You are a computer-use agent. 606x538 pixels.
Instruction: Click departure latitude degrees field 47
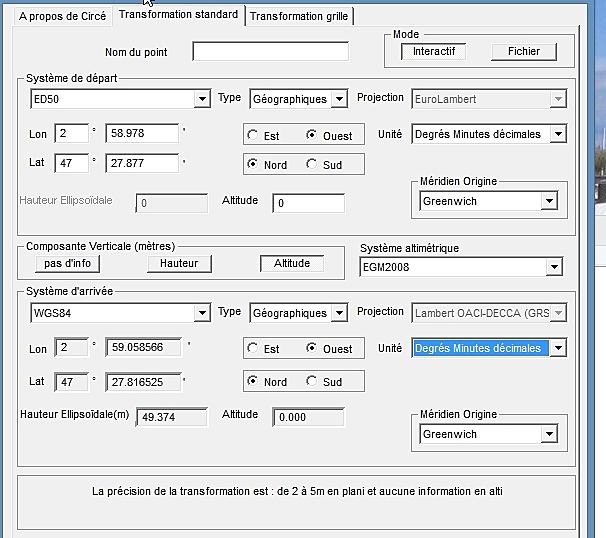(71, 163)
